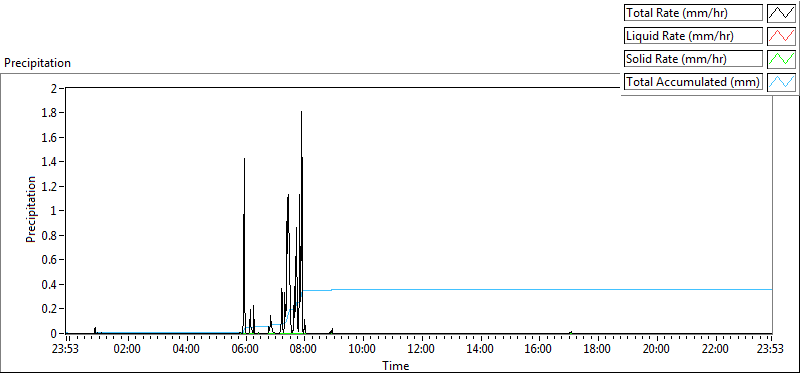Click the Time axis label
This screenshot has width=800, height=373.
(x=396, y=366)
